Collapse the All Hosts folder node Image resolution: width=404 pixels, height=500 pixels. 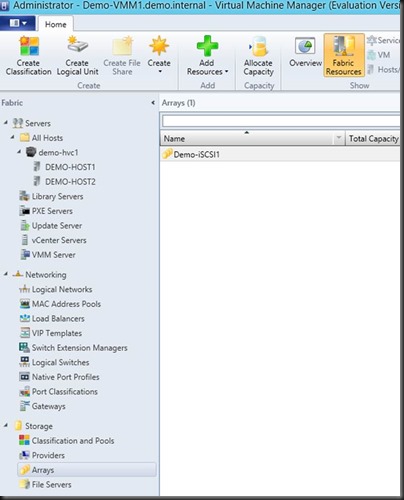tap(12, 137)
